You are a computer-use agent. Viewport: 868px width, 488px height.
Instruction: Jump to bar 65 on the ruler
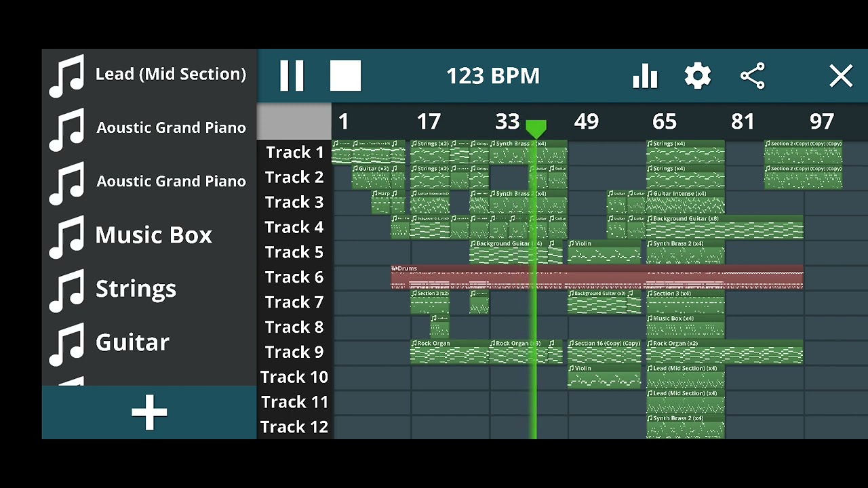click(x=665, y=121)
